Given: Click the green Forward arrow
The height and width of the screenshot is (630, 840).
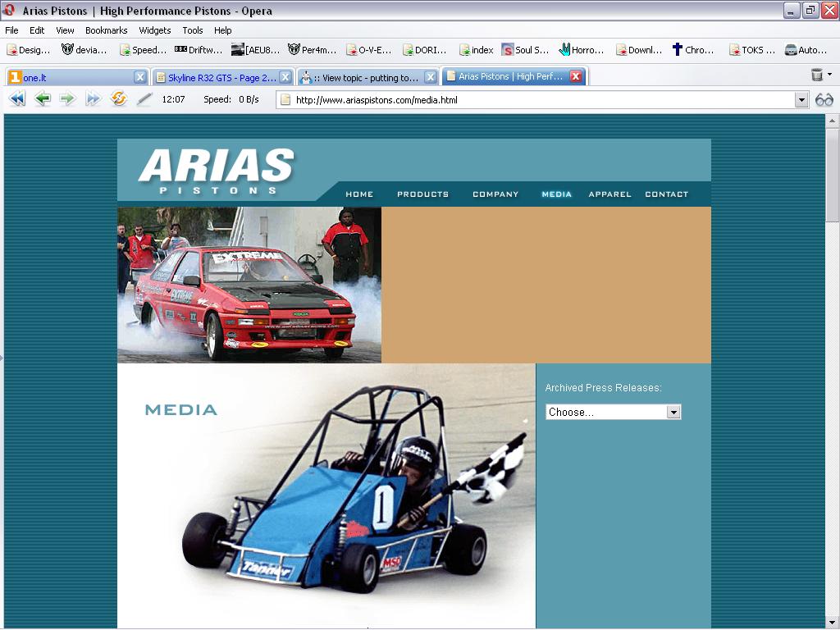Looking at the screenshot, I should pos(67,99).
